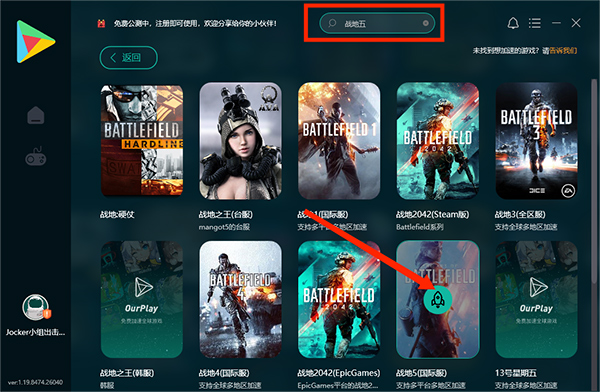Viewport: 600px width, 392px height.
Task: Click the version number text
Action: (35, 382)
